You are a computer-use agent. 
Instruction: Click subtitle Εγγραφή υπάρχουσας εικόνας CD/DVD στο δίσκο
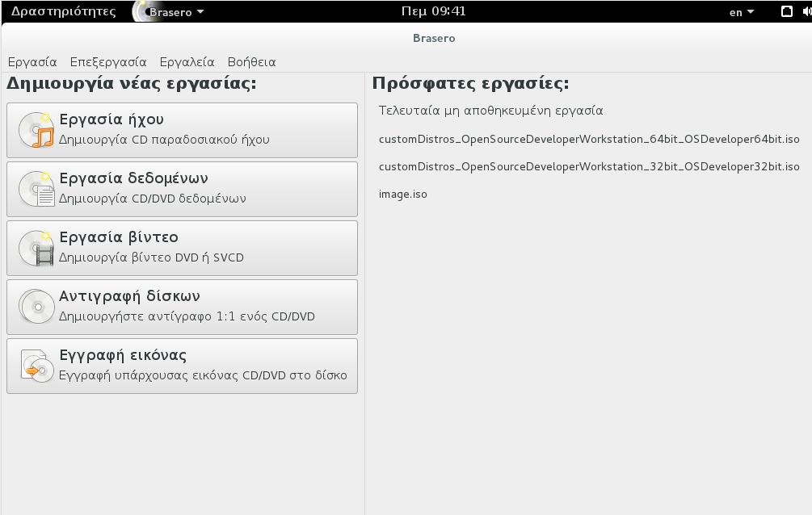point(203,375)
